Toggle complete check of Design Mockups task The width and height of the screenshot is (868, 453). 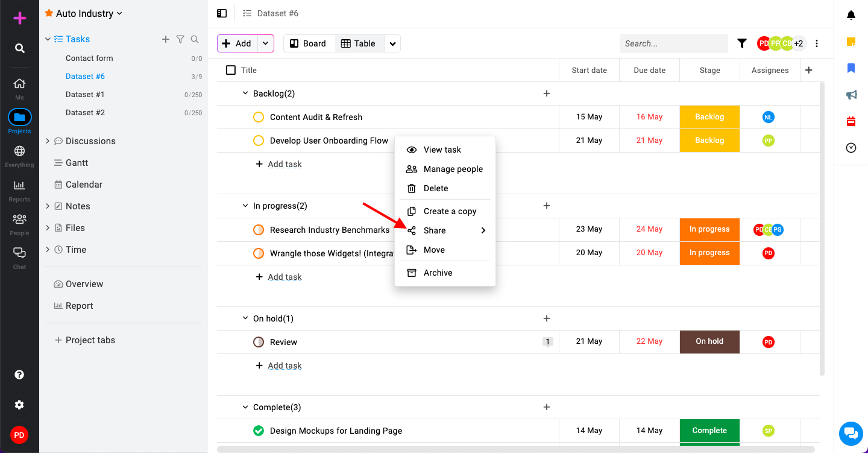(259, 431)
